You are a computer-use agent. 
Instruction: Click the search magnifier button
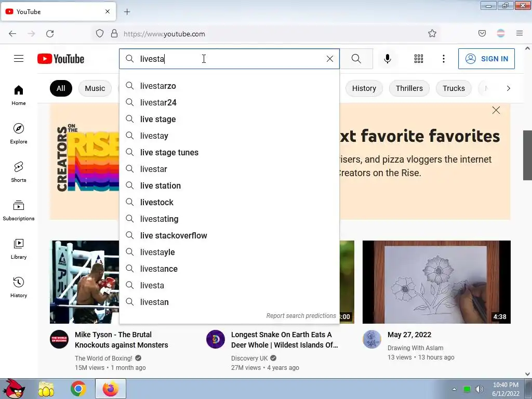tap(356, 59)
